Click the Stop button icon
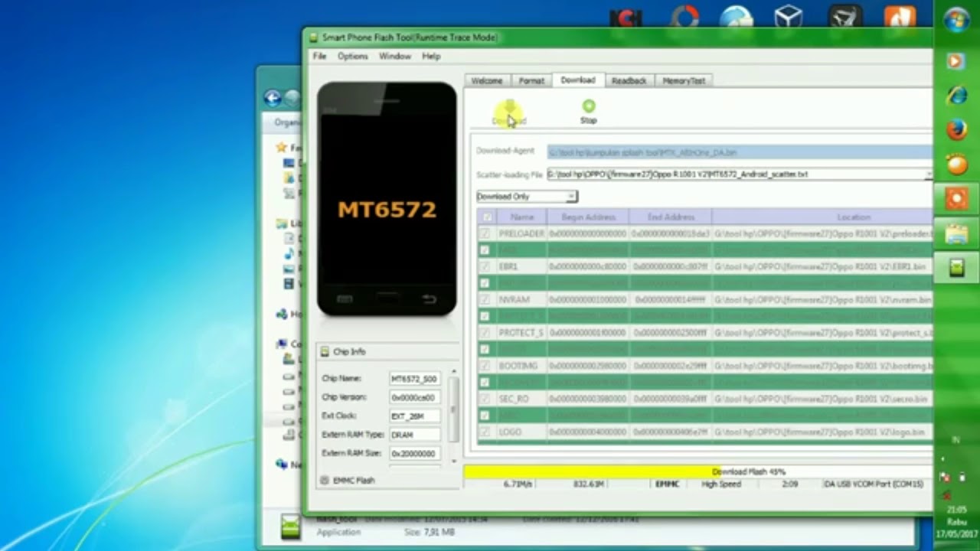Screen dimensions: 980x551 [x=588, y=106]
